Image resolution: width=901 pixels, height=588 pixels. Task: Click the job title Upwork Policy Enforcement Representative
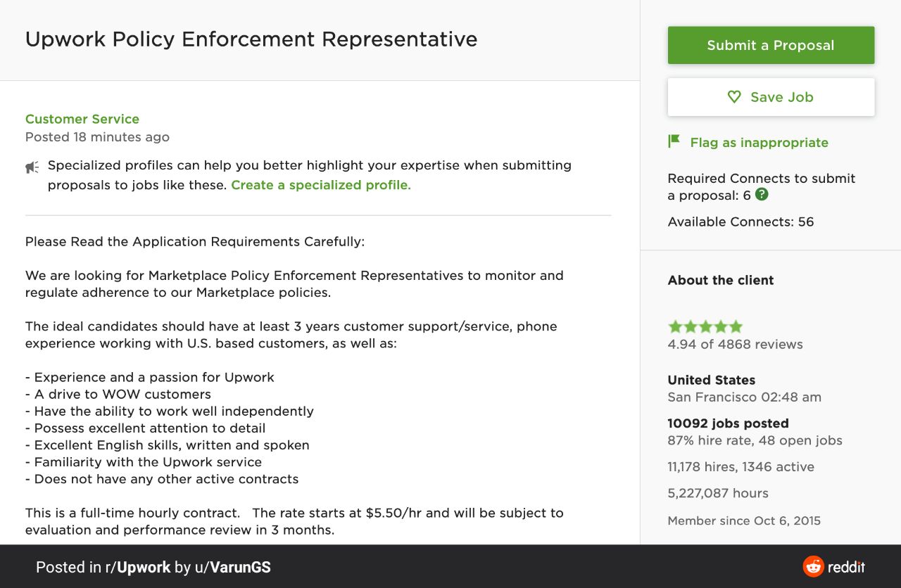[251, 39]
